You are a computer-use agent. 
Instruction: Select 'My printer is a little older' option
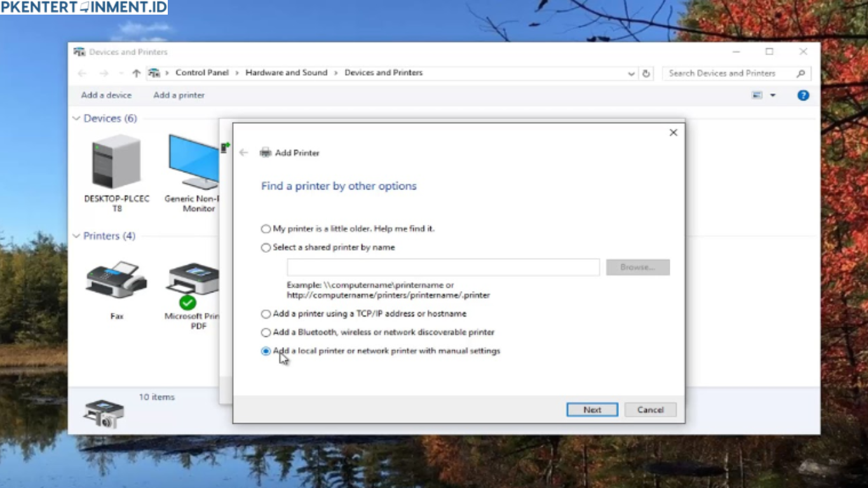click(266, 229)
